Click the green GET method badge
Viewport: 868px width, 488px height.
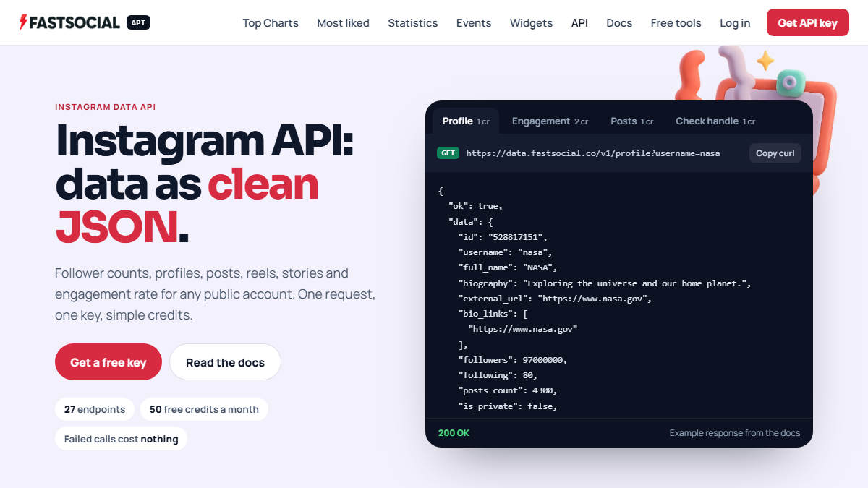pyautogui.click(x=448, y=153)
